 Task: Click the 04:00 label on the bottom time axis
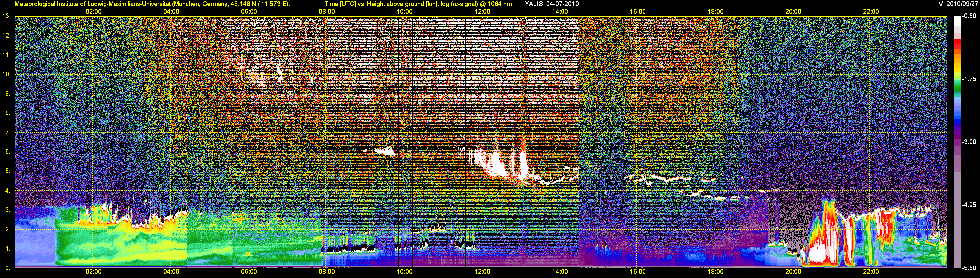tap(171, 272)
